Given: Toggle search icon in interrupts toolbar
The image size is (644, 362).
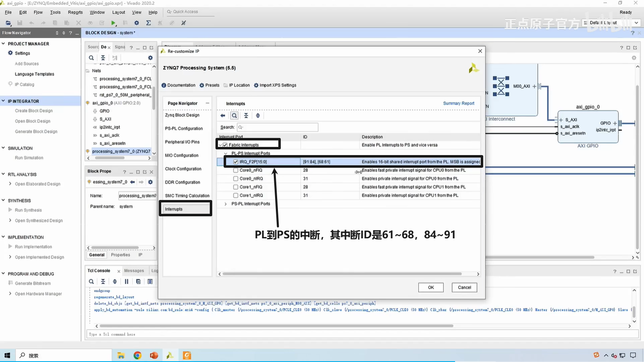Looking at the screenshot, I should click(x=234, y=115).
